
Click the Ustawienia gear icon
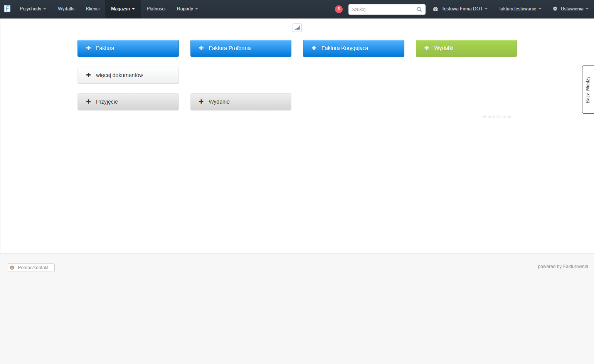[555, 9]
